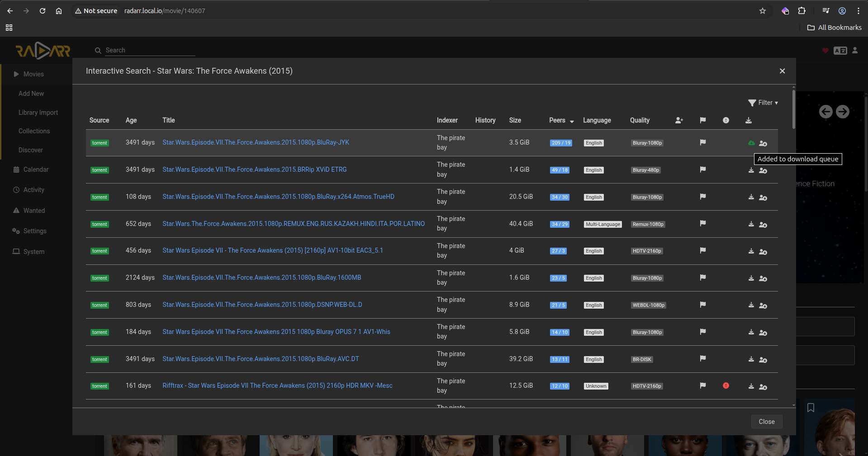The height and width of the screenshot is (456, 868).
Task: Download the BluRay.AVC.DT release
Action: point(751,359)
